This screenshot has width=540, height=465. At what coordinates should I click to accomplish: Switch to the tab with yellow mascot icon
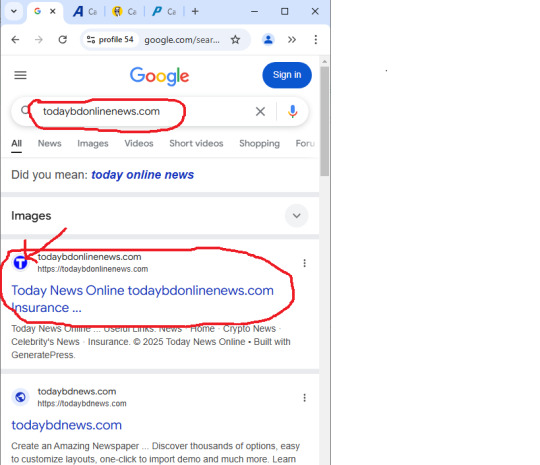(x=124, y=12)
